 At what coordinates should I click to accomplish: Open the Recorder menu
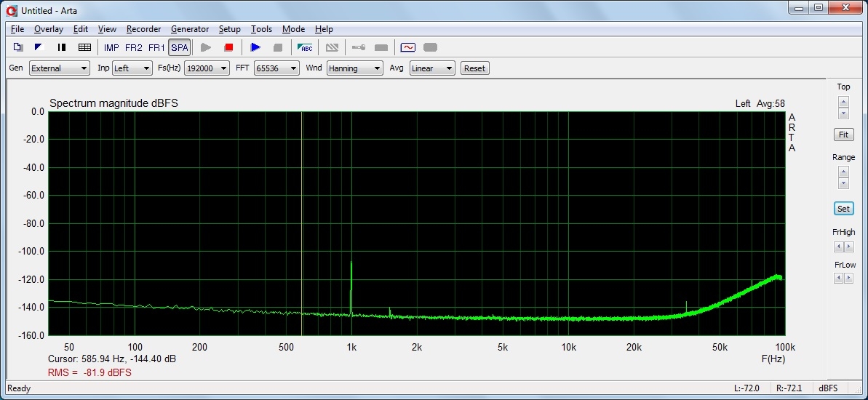pos(143,29)
